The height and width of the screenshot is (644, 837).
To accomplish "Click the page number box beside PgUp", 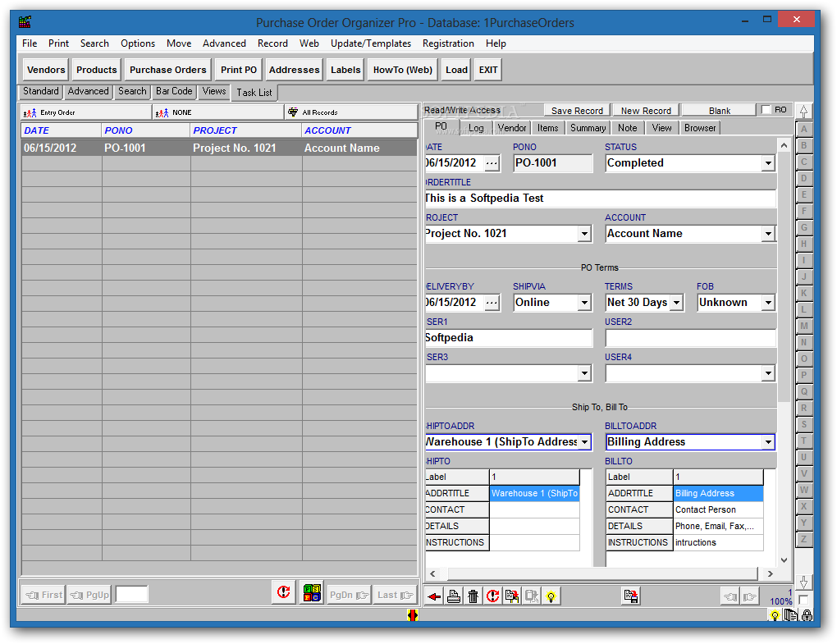I will [132, 595].
